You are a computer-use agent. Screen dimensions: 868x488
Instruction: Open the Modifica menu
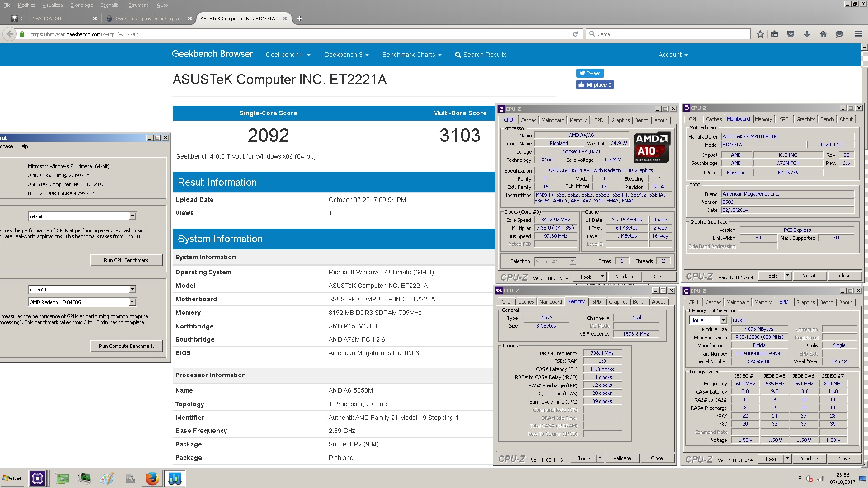26,5
